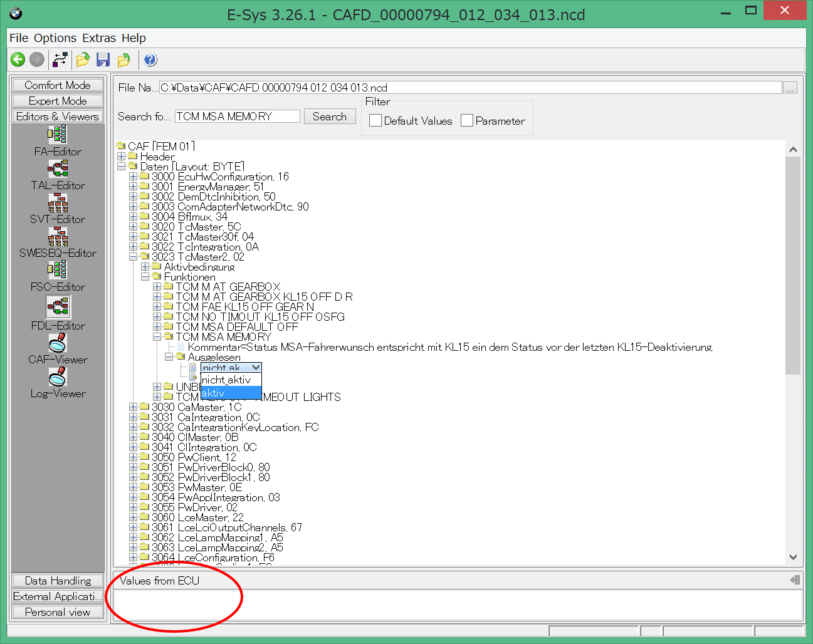Click the Kommentar Status MSA text line
This screenshot has height=644, width=813.
click(x=450, y=347)
